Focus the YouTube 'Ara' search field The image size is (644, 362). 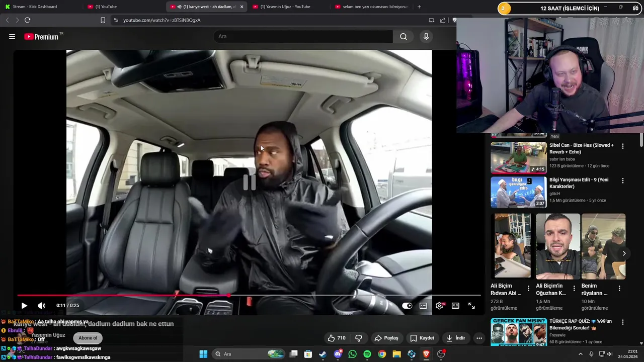[x=303, y=37]
